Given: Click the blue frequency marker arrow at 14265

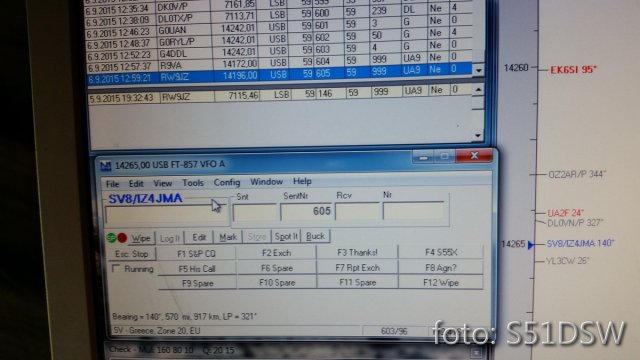Looking at the screenshot, I should tap(530, 245).
